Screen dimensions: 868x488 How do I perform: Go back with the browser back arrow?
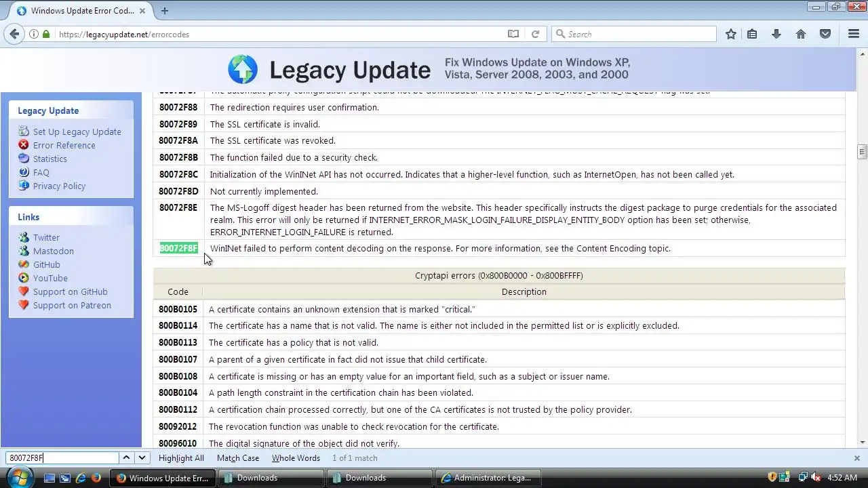(x=14, y=34)
